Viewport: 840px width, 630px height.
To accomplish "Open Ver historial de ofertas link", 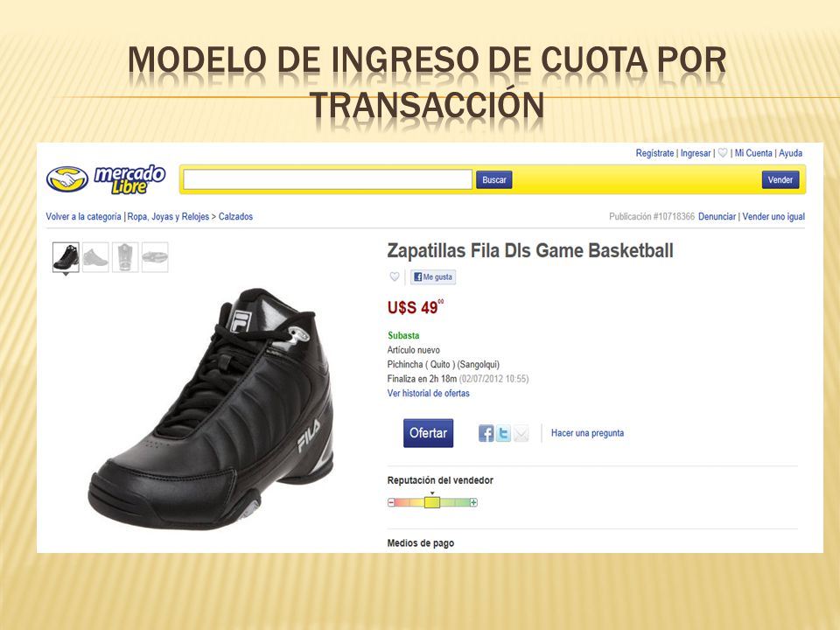I will [x=428, y=393].
